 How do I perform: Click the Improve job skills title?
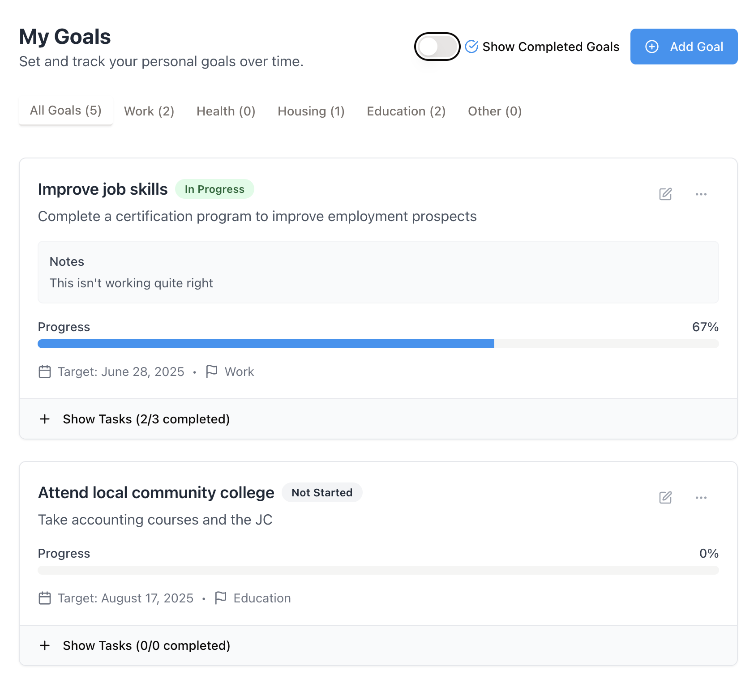tap(103, 189)
